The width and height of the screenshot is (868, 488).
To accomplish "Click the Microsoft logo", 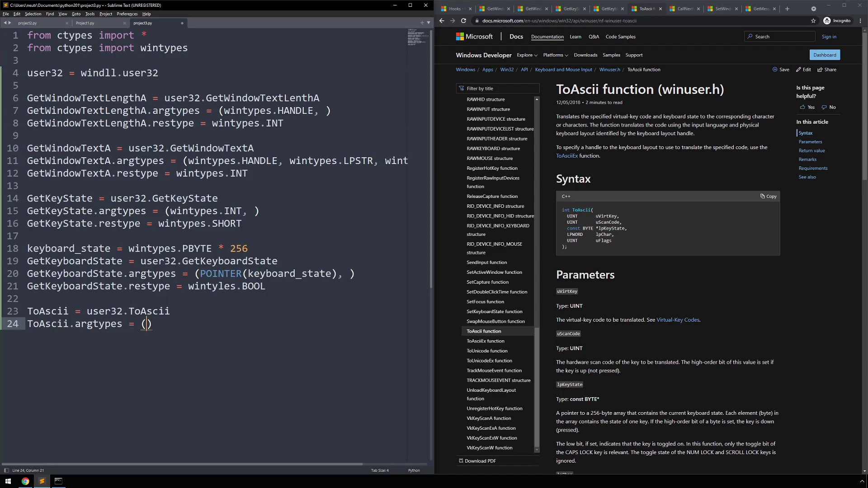I will point(474,37).
